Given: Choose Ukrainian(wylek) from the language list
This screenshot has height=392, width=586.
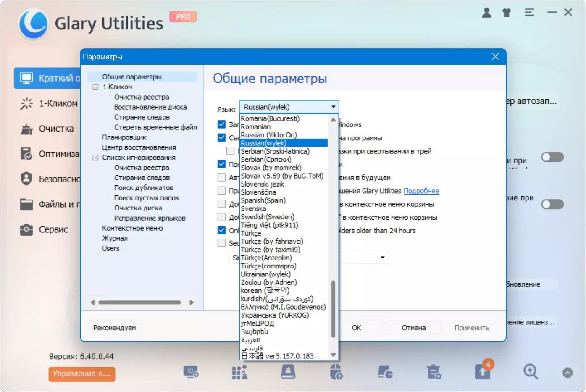Looking at the screenshot, I should point(265,274).
